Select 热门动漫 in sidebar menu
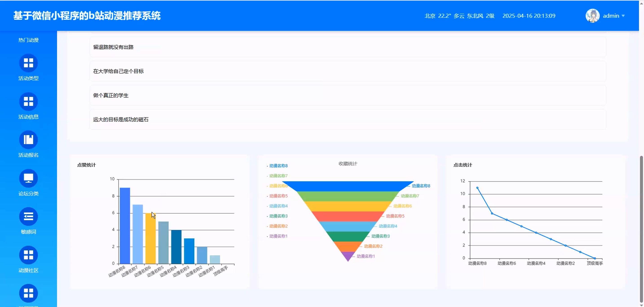644x307 pixels. [x=28, y=40]
